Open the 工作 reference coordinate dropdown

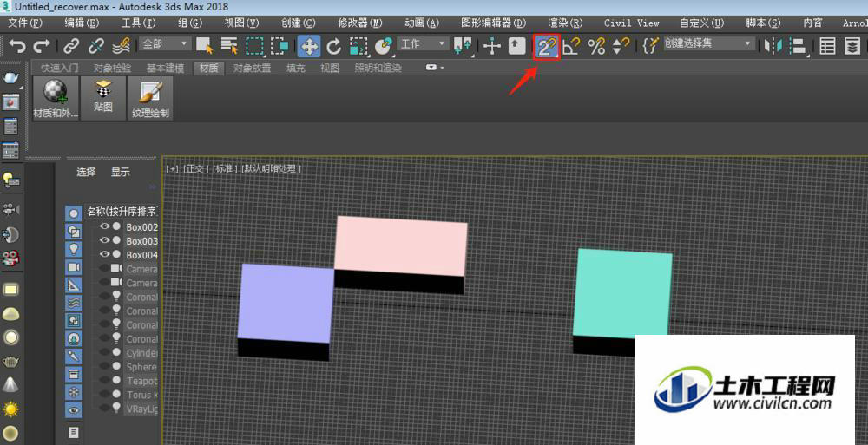click(423, 43)
